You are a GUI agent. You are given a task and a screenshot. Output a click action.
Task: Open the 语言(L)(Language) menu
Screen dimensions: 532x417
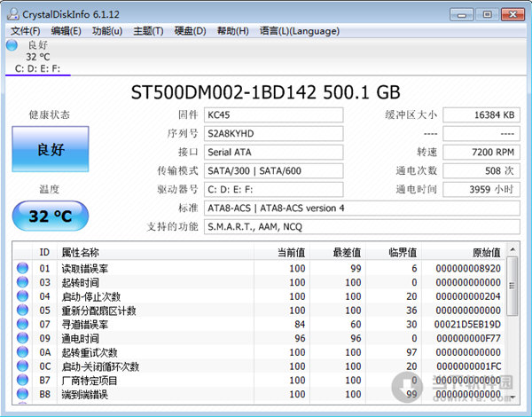tap(300, 31)
